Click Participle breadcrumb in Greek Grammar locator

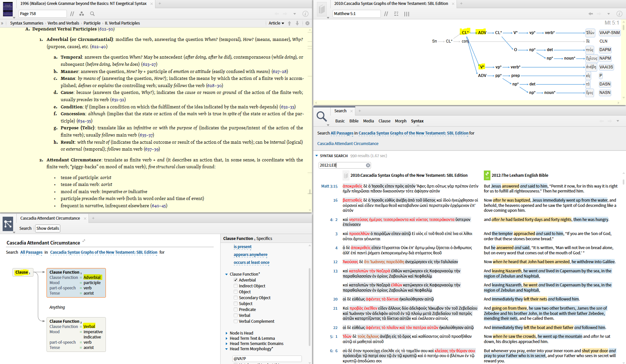[x=92, y=23]
